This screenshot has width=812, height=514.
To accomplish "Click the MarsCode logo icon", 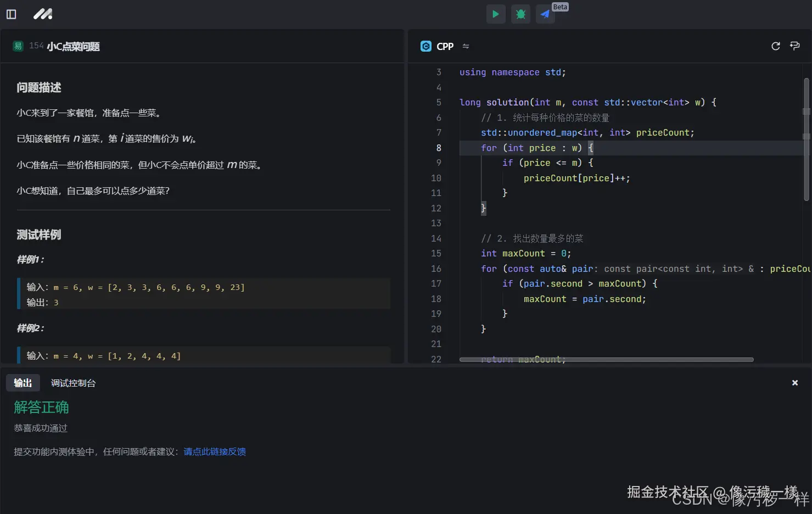I will (x=43, y=14).
